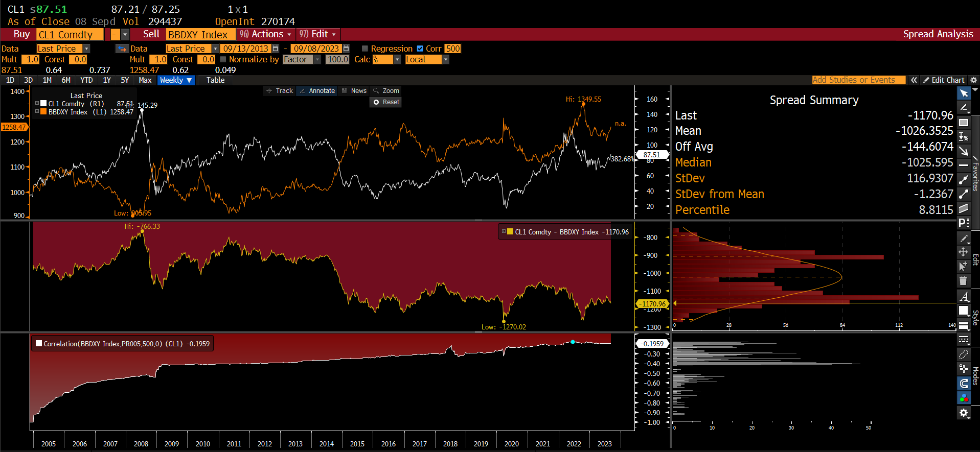Viewport: 980px width, 452px height.
Task: Select the pencil edit tool
Action: (x=964, y=239)
